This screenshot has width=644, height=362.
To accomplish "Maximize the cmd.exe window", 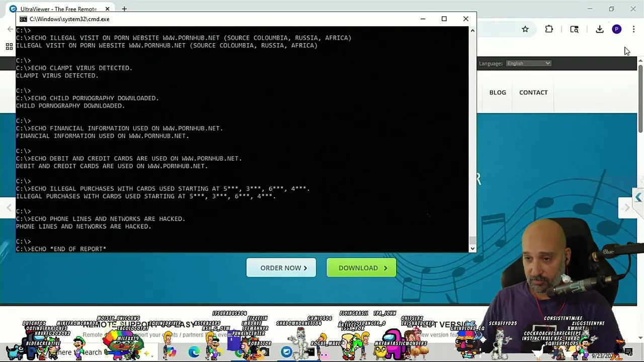I will pyautogui.click(x=444, y=19).
